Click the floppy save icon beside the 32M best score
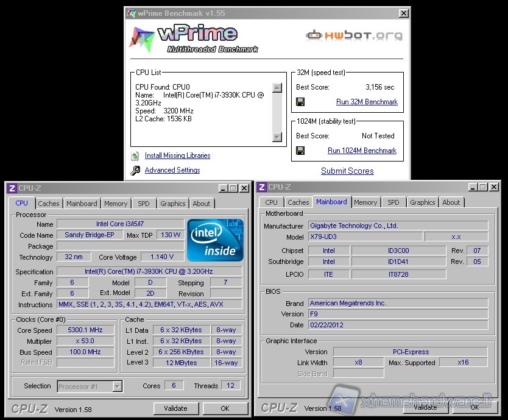Image resolution: width=508 pixels, height=420 pixels. 300,102
